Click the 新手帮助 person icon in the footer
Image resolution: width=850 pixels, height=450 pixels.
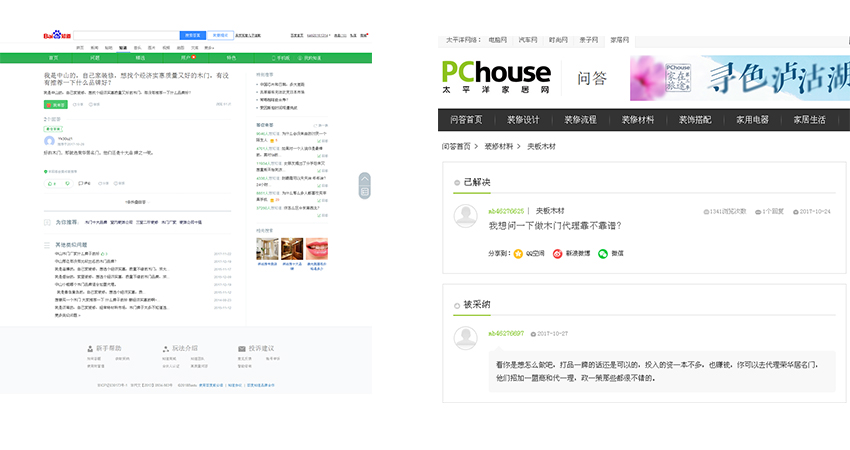coord(90,349)
